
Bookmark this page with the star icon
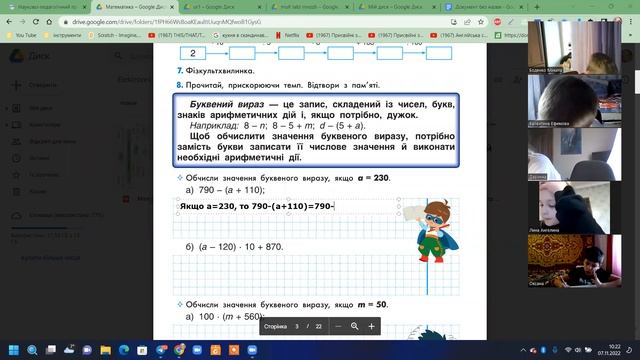(x=481, y=22)
